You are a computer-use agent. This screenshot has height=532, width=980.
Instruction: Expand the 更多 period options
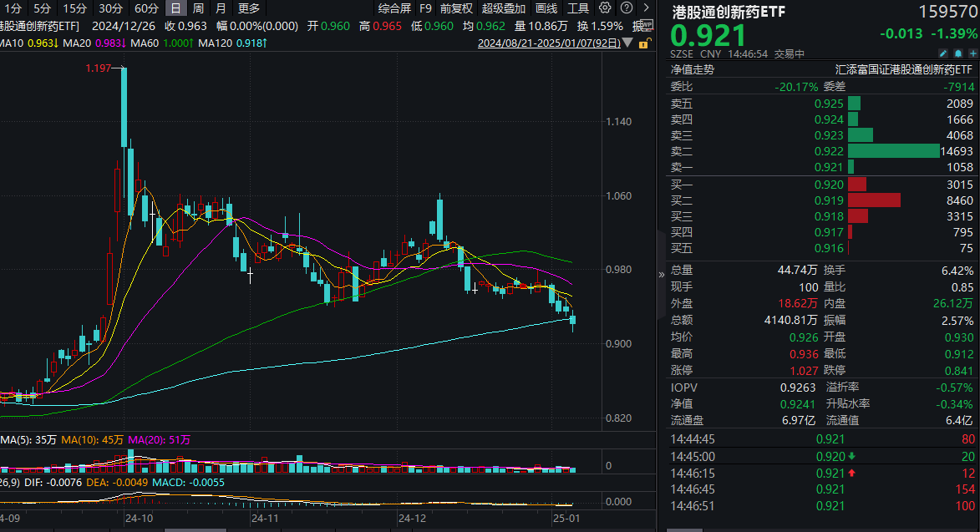coord(249,8)
